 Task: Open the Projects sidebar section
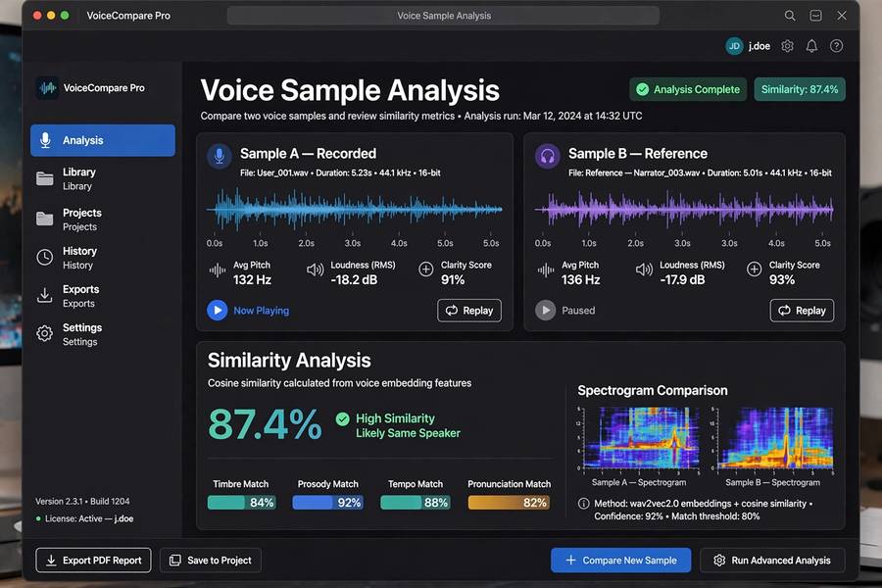click(103, 220)
